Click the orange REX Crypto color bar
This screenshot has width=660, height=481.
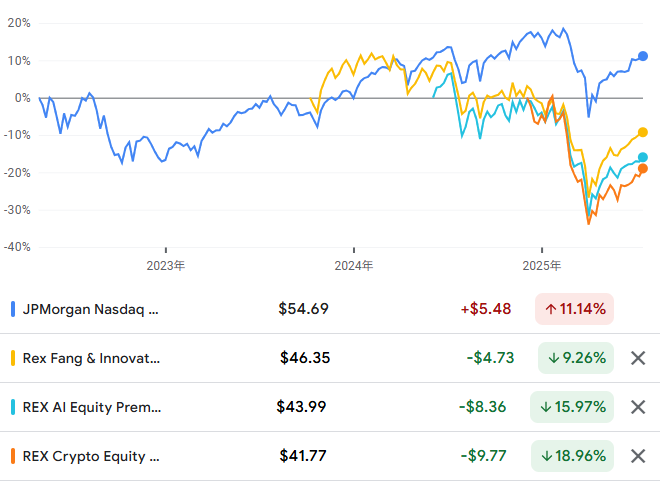13,456
